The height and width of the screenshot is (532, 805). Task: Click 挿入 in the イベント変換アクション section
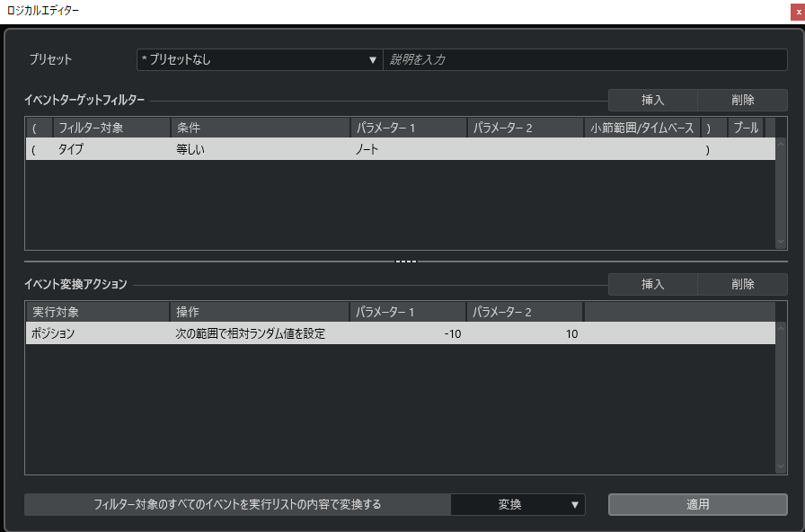[653, 285]
